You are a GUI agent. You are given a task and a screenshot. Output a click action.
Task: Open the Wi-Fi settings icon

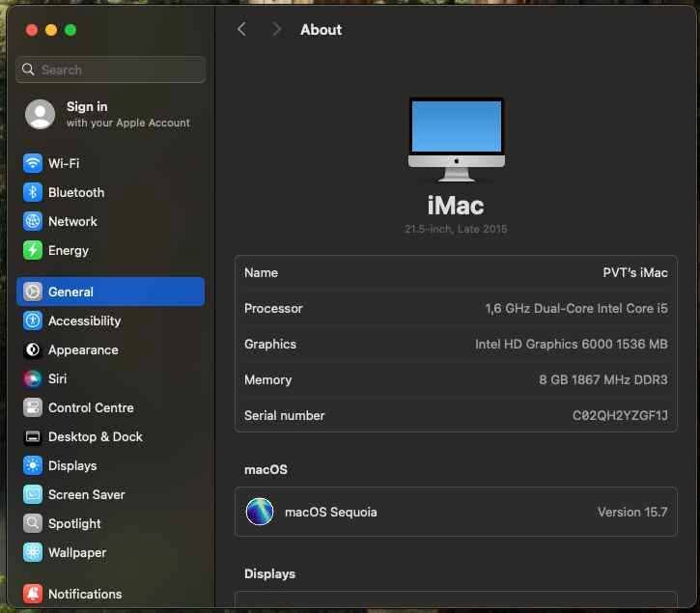click(x=33, y=163)
